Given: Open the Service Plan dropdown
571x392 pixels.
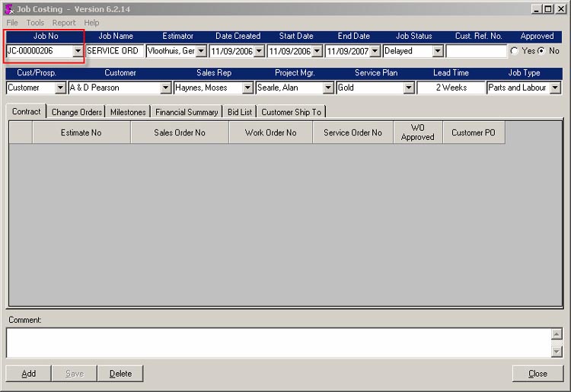Looking at the screenshot, I should [409, 88].
